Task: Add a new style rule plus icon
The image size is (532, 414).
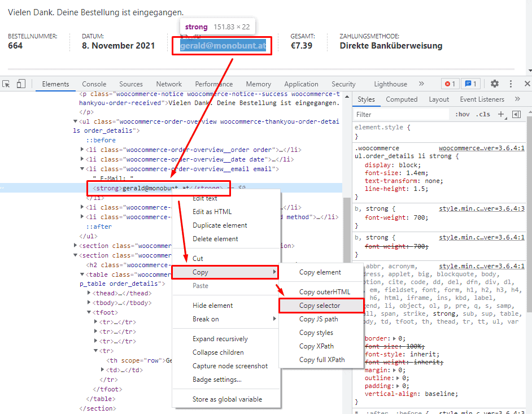Action: point(501,114)
